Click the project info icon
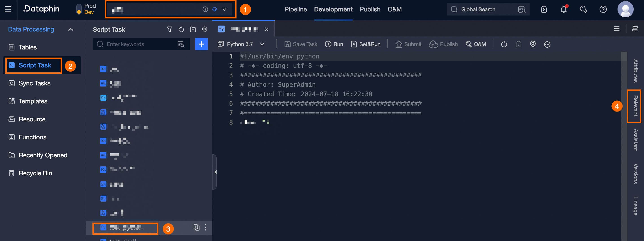The width and height of the screenshot is (644, 241). [x=205, y=9]
